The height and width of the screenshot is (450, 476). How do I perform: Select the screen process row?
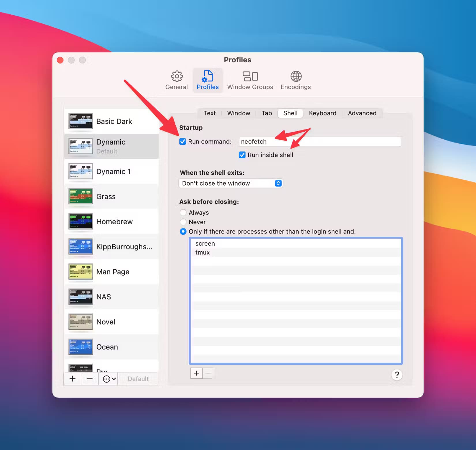tap(296, 243)
